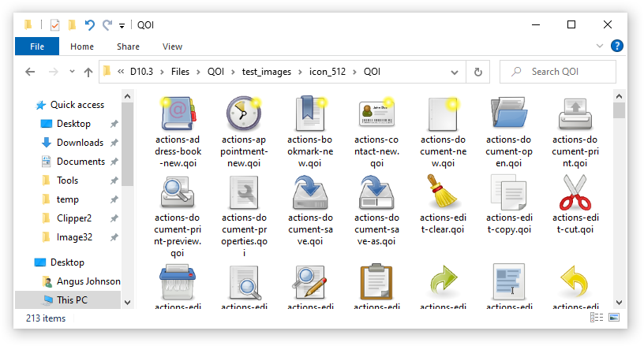Switch to the View ribbon tab
Image resolution: width=644 pixels, height=346 pixels.
click(172, 47)
